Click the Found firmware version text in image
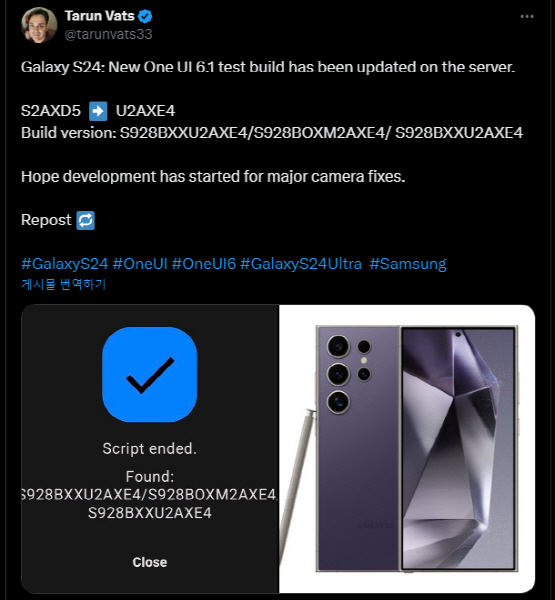 (x=150, y=494)
